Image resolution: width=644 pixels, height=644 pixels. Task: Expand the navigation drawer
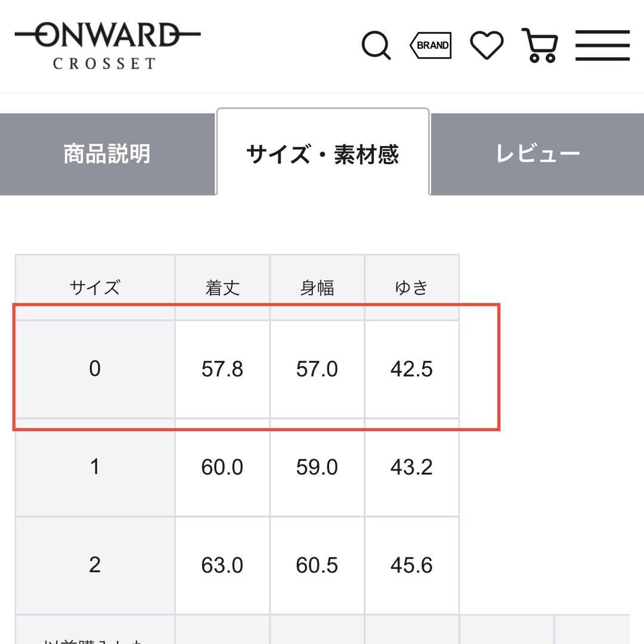603,44
